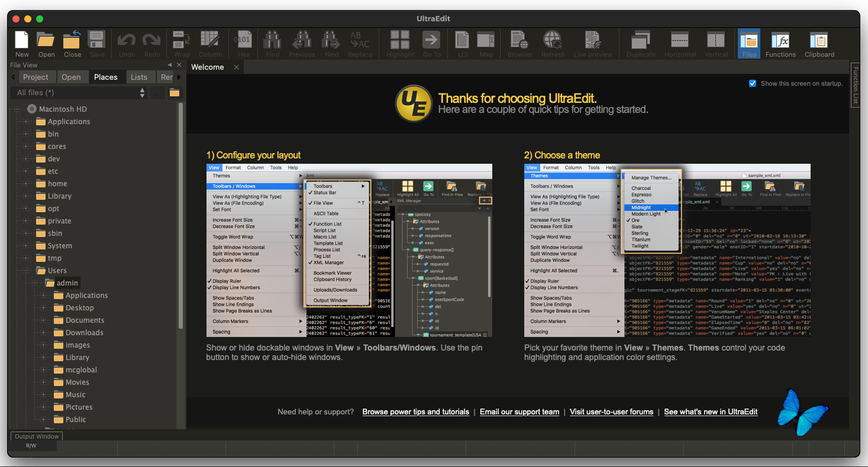Collapse the admin folder node
The width and height of the screenshot is (868, 467).
(35, 283)
